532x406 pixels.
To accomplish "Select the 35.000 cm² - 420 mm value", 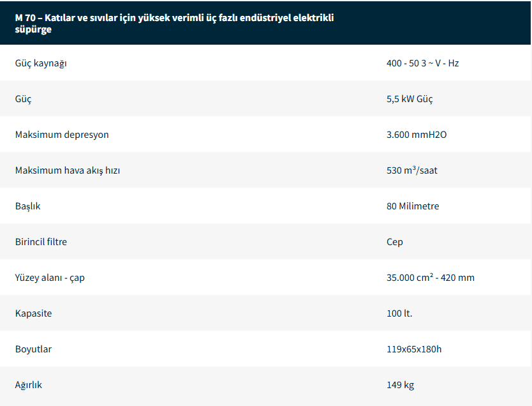I will (x=431, y=278).
